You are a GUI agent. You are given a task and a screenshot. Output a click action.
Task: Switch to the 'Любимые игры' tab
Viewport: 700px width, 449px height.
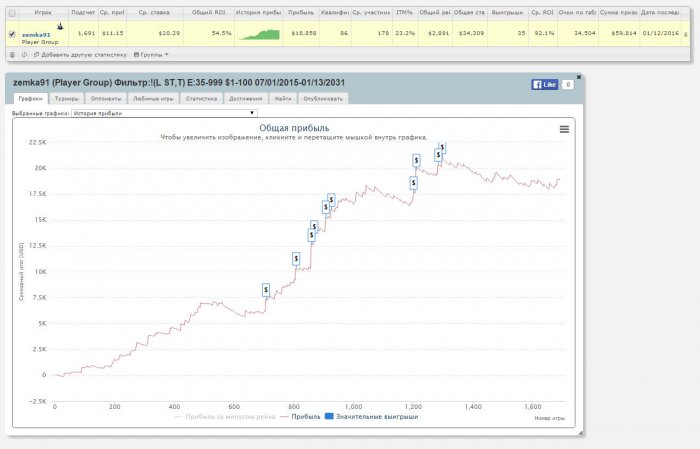[153, 99]
